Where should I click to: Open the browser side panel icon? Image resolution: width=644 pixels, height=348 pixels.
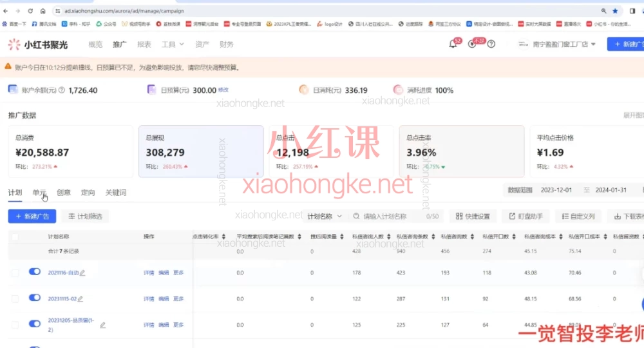point(632,11)
